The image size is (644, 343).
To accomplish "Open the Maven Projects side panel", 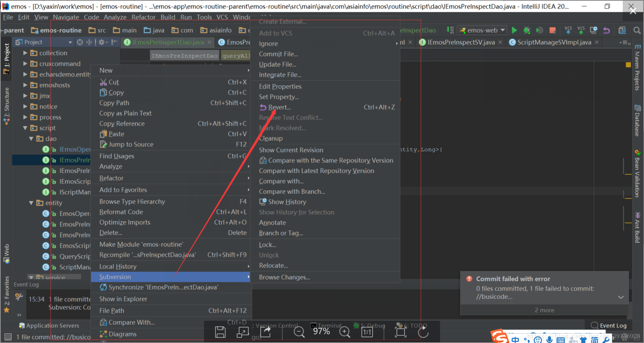I will 637,67.
